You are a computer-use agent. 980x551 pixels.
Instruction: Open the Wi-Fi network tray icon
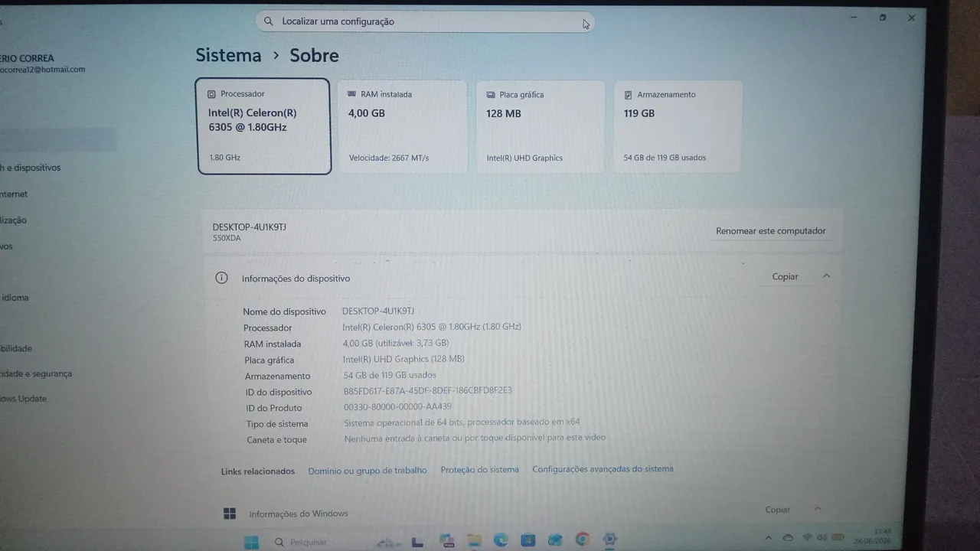(x=807, y=536)
